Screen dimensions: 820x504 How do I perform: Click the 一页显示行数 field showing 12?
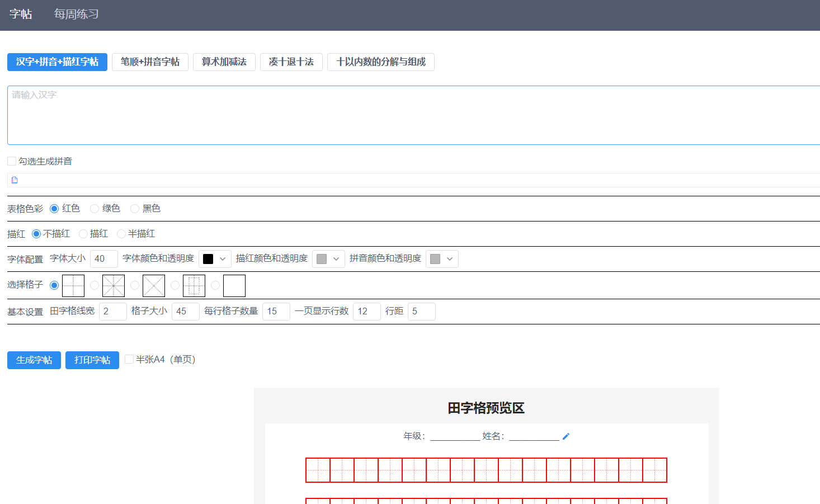pos(367,312)
